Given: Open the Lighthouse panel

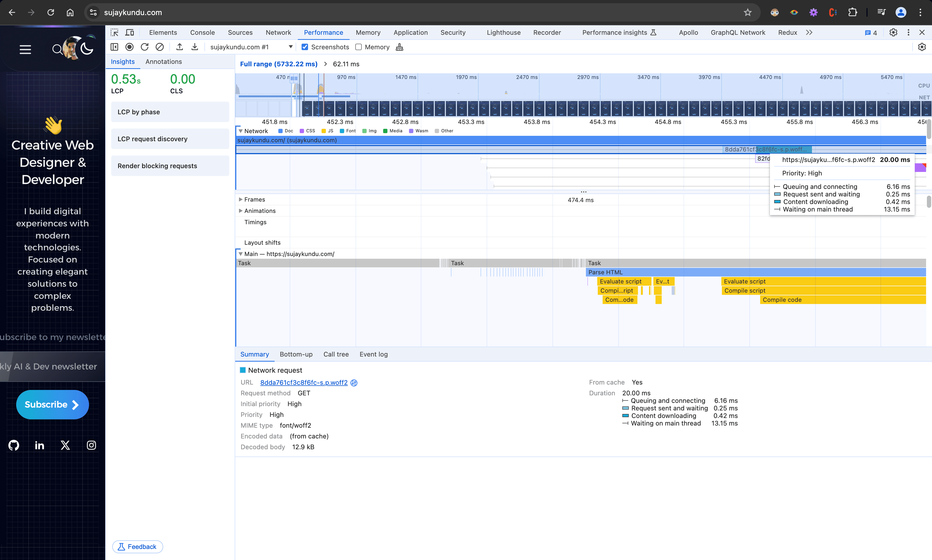Looking at the screenshot, I should point(503,32).
